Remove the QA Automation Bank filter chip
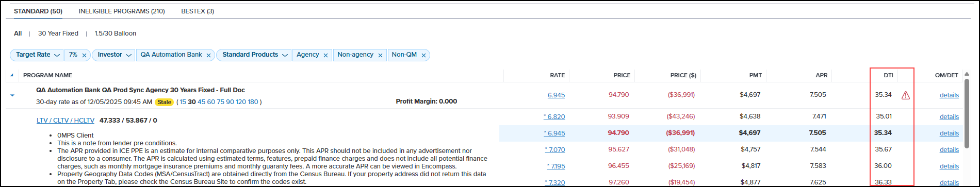The image size is (980, 187). tap(208, 55)
